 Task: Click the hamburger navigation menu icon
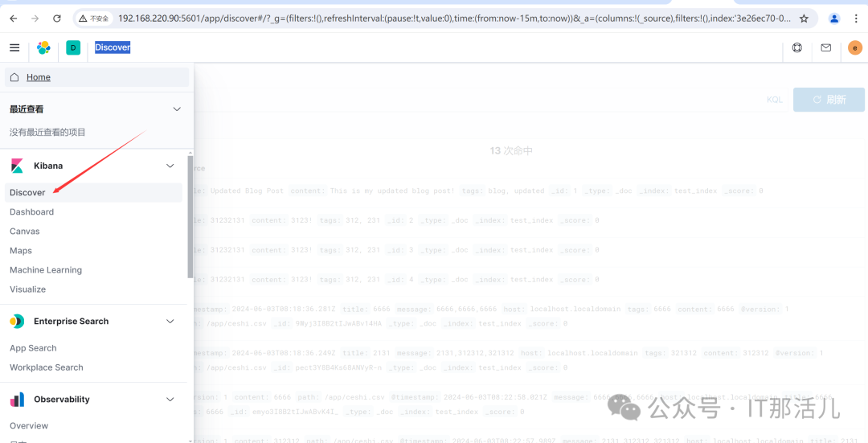(15, 47)
